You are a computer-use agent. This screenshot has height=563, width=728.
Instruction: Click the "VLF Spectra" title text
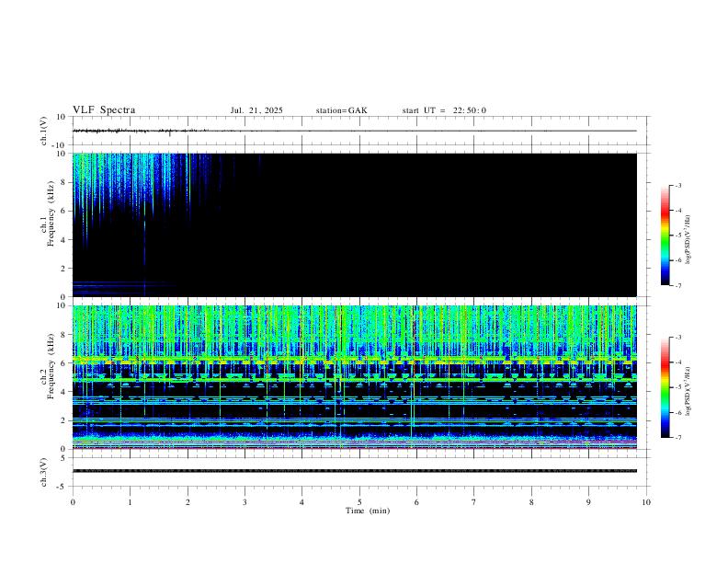pos(104,110)
